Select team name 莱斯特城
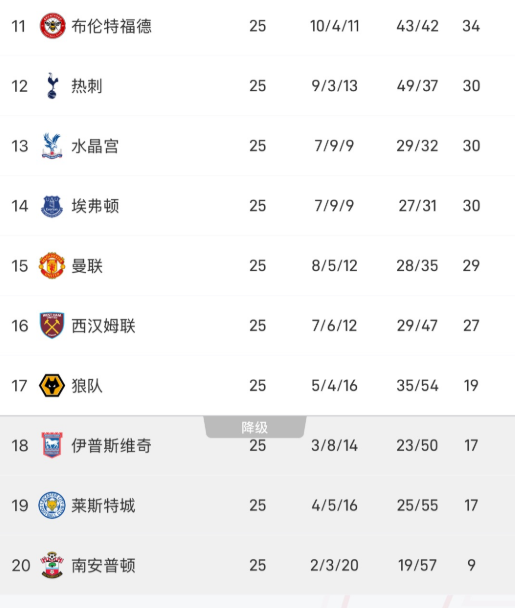 pyautogui.click(x=103, y=506)
